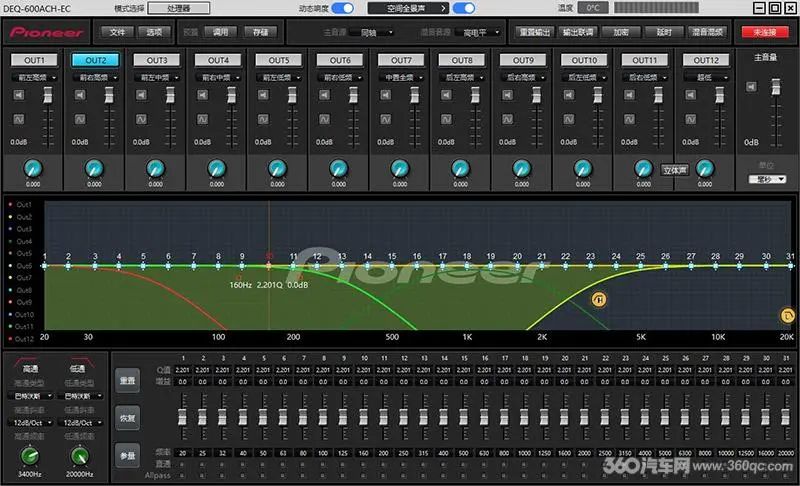Click EQ point 10 on the frequency graph
The width and height of the screenshot is (800, 486).
(269, 266)
